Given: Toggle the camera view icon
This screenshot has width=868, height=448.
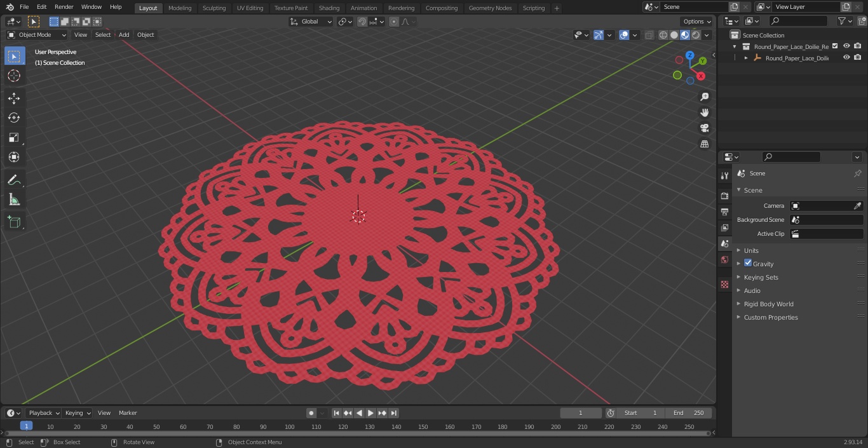Looking at the screenshot, I should [704, 128].
